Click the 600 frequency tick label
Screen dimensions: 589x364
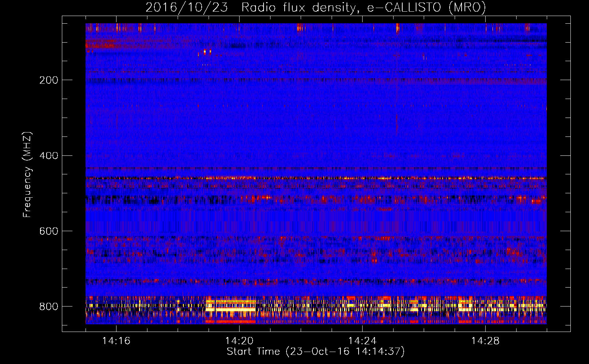tap(49, 231)
